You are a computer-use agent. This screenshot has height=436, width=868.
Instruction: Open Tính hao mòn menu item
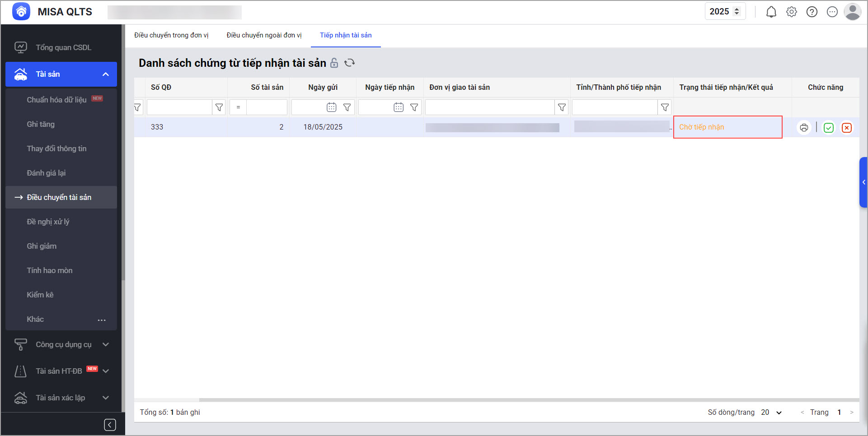[61, 270]
